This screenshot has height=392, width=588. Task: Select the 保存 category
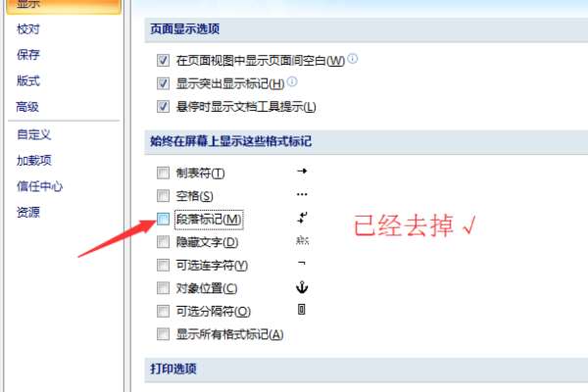point(28,55)
